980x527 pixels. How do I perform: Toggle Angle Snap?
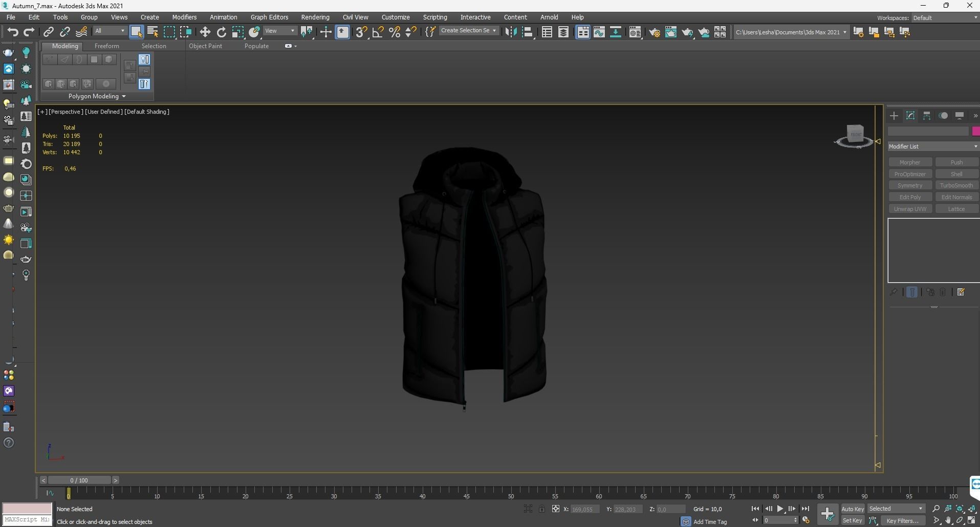tap(378, 32)
